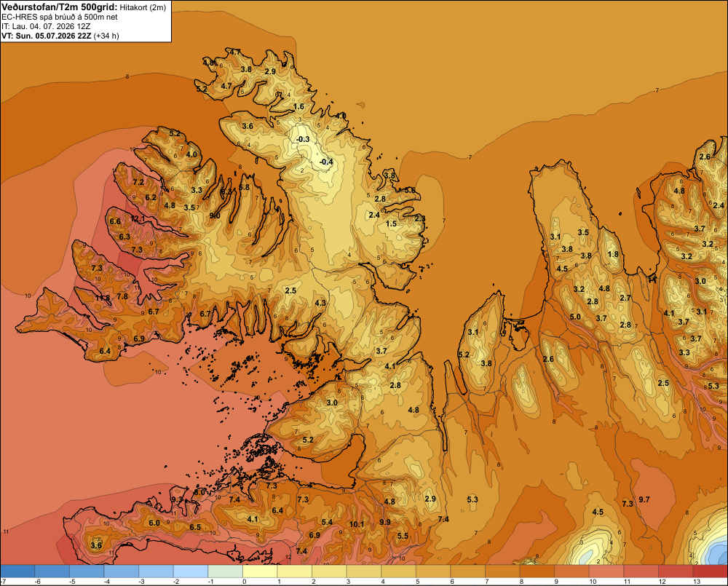Select the 12.1 temperature reading
The height and width of the screenshot is (586, 728).
pyautogui.click(x=138, y=218)
